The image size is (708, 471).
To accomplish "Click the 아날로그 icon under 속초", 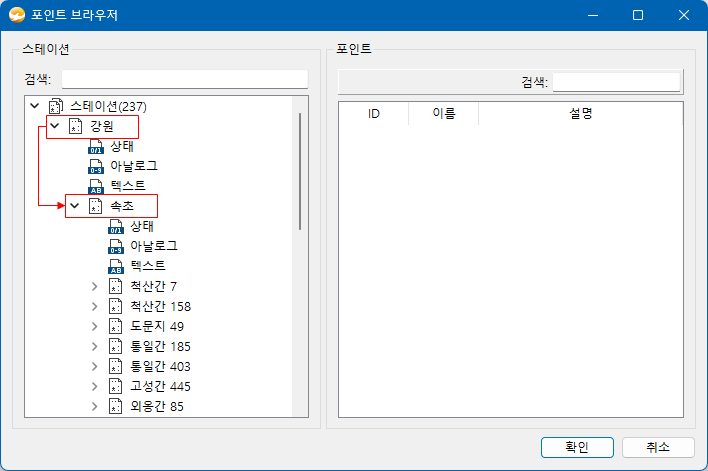I will coord(116,246).
